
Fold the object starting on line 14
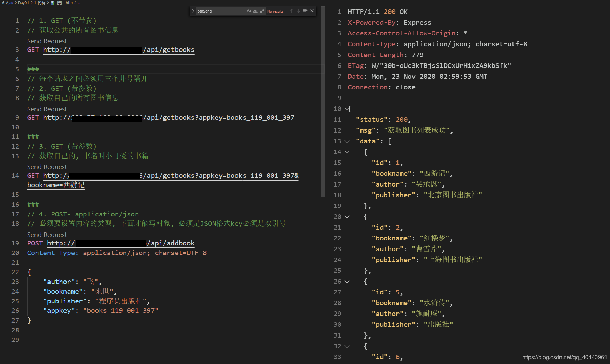tap(347, 152)
